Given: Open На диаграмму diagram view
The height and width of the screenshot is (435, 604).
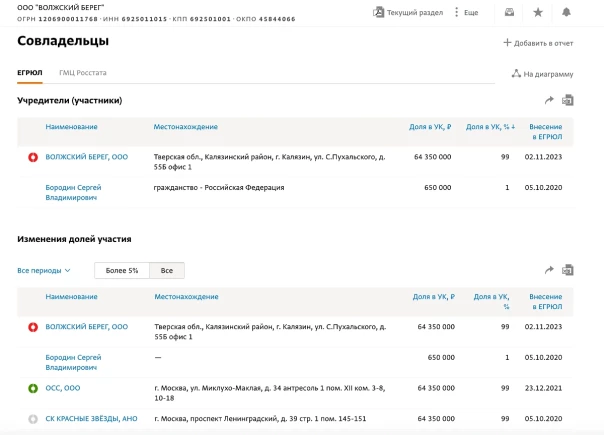Looking at the screenshot, I should click(542, 74).
